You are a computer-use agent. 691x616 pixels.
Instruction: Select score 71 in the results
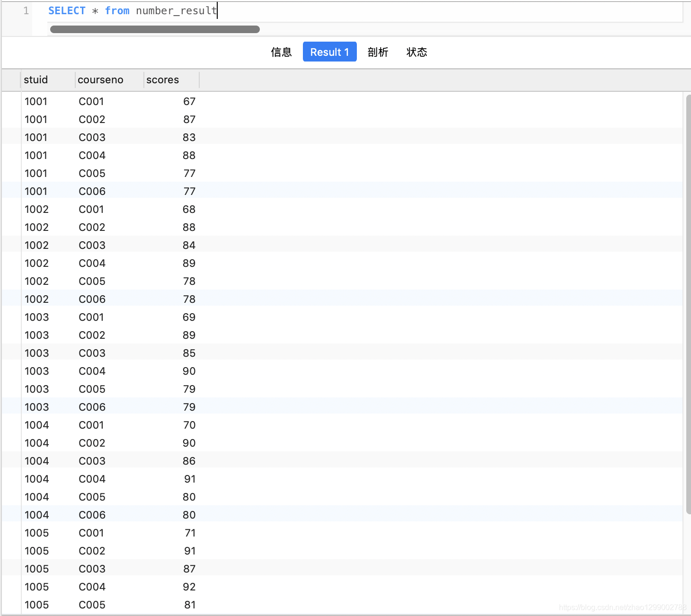coord(190,533)
